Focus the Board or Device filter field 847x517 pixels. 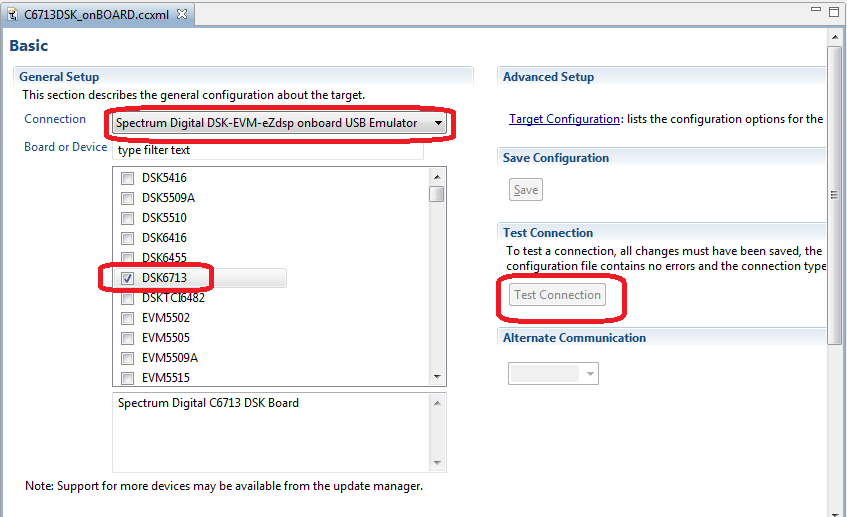[x=268, y=150]
